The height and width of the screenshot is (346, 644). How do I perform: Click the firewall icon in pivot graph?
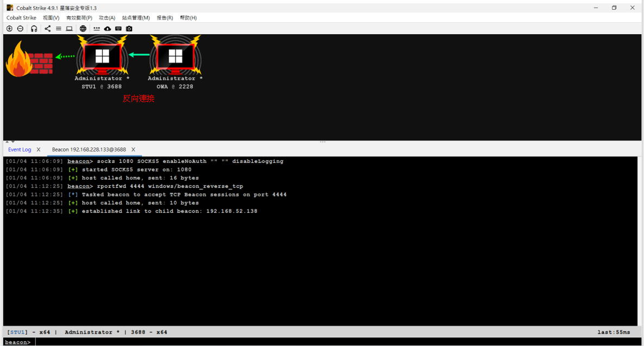[29, 60]
